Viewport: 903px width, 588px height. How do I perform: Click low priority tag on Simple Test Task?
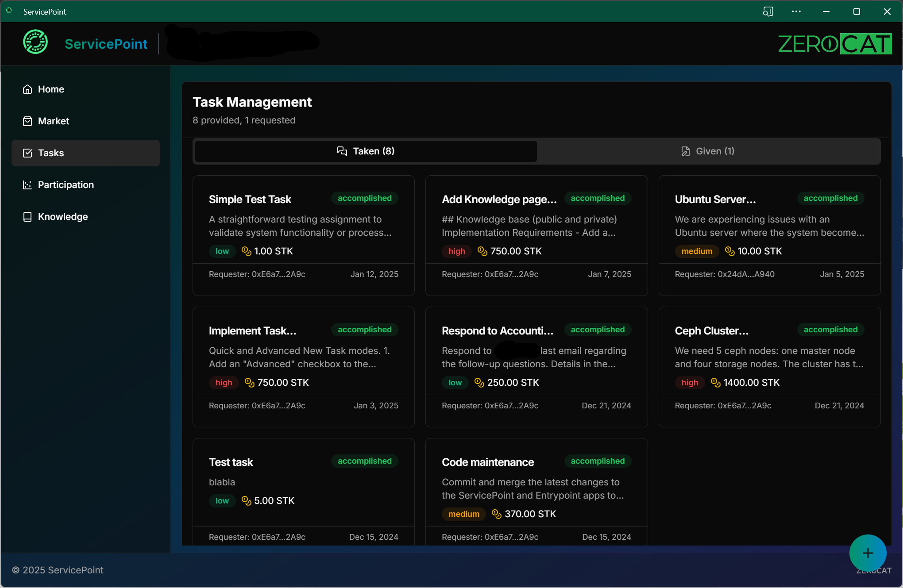point(222,251)
